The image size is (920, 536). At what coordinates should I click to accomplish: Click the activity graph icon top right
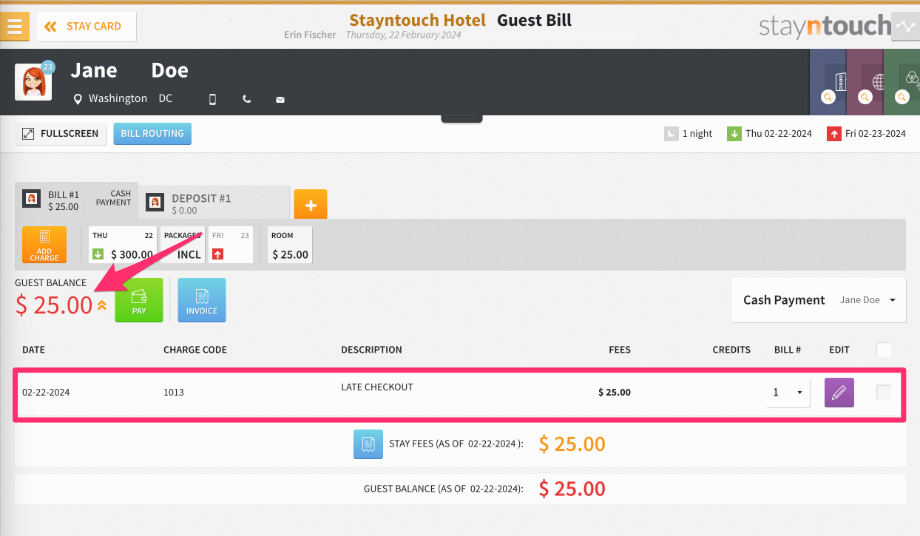click(905, 26)
